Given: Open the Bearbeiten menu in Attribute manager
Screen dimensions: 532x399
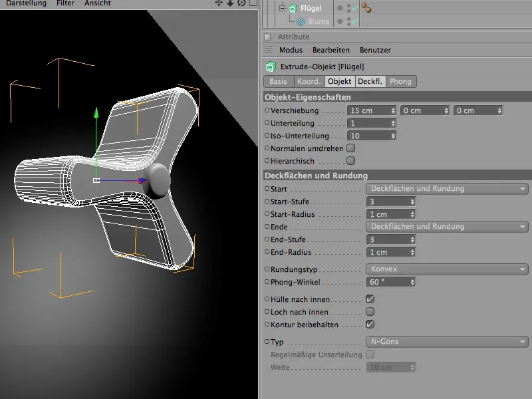Looking at the screenshot, I should 331,50.
